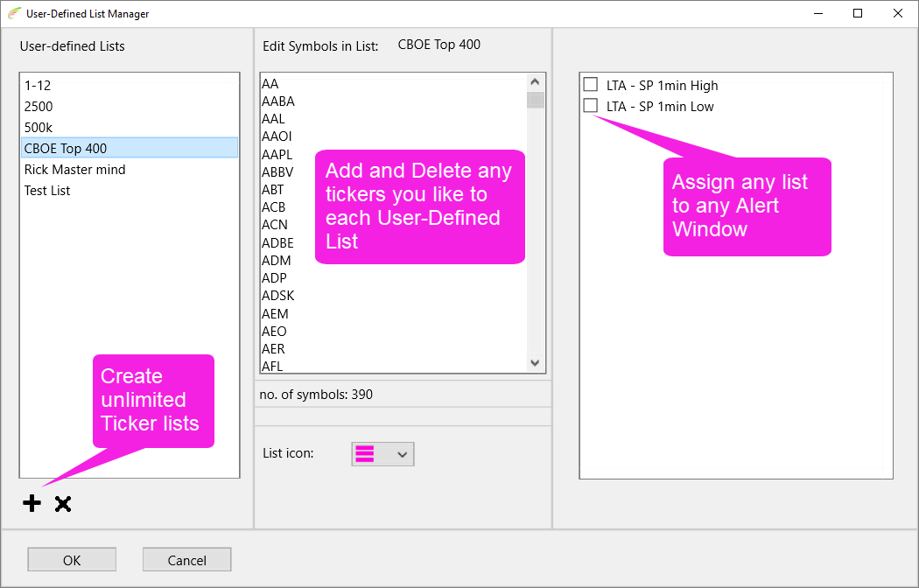Enable LTA - SP 1min Low alert window
The height and width of the screenshot is (588, 919).
point(591,106)
